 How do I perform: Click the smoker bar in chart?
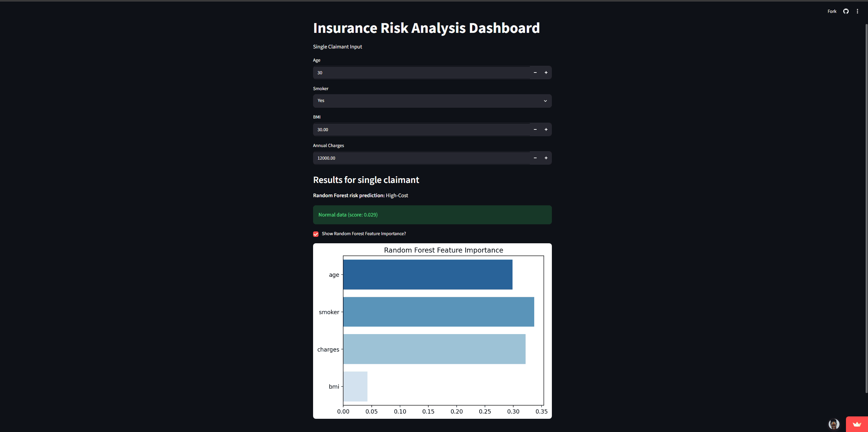[439, 312]
